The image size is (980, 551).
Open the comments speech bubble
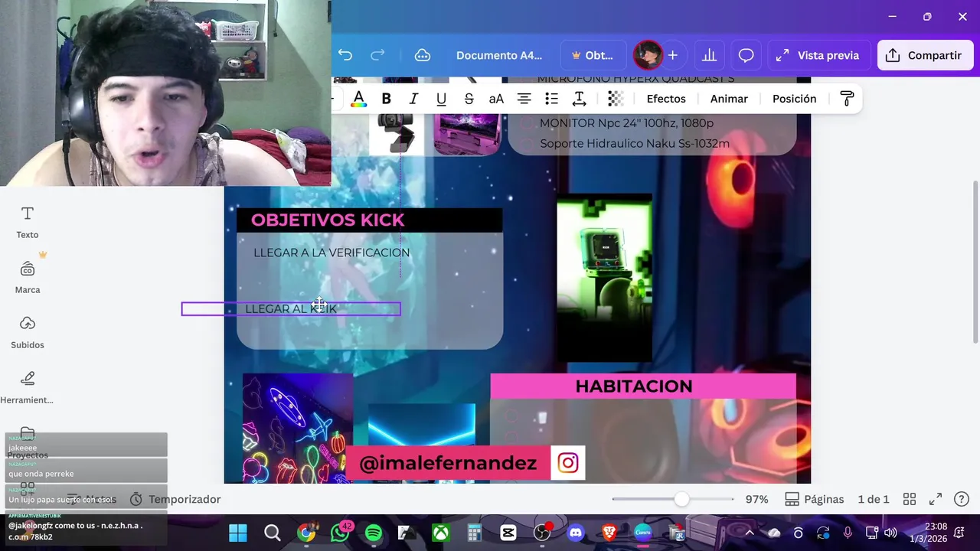point(746,55)
